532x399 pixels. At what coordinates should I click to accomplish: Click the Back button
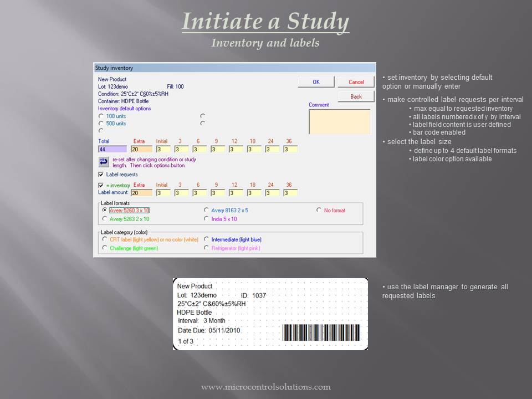[x=356, y=96]
